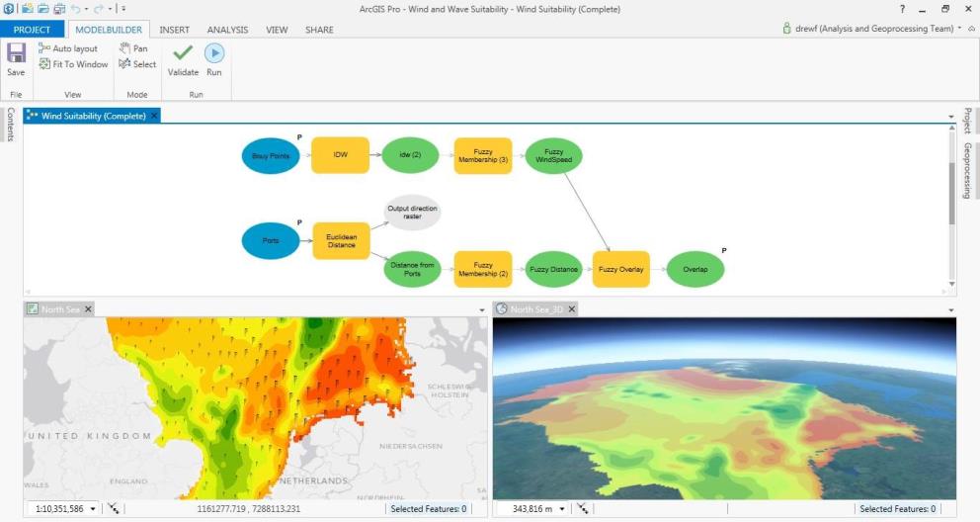Click the map Selected Features: 0 status
Screen dimensions: 980x522
[x=429, y=509]
